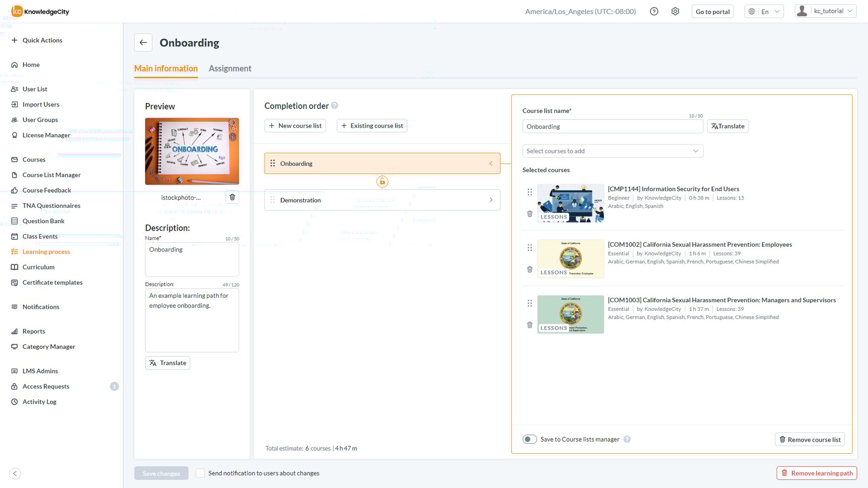Viewport: 868px width, 488px height.
Task: Open Course List Manager in the sidebar
Action: [51, 175]
